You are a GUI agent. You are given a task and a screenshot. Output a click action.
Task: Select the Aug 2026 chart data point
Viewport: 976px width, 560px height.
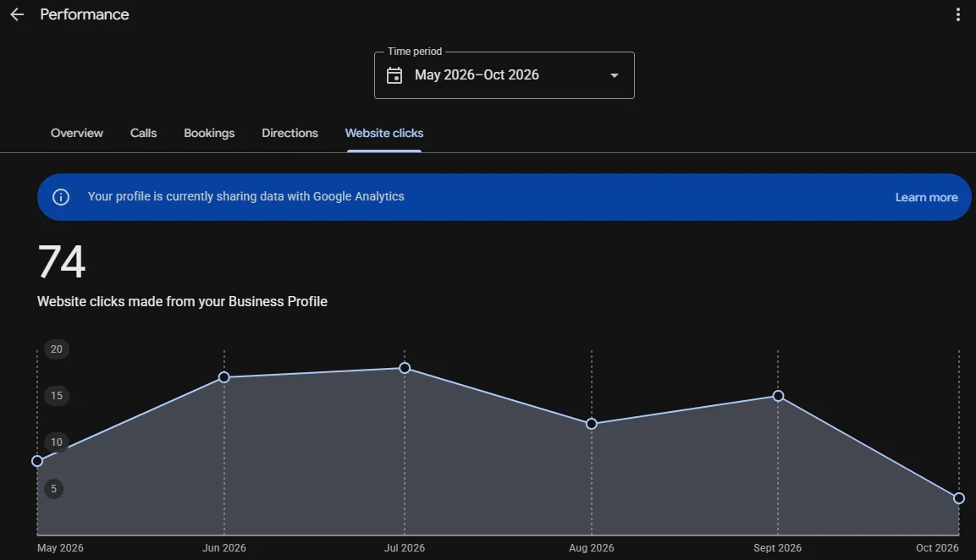tap(592, 424)
